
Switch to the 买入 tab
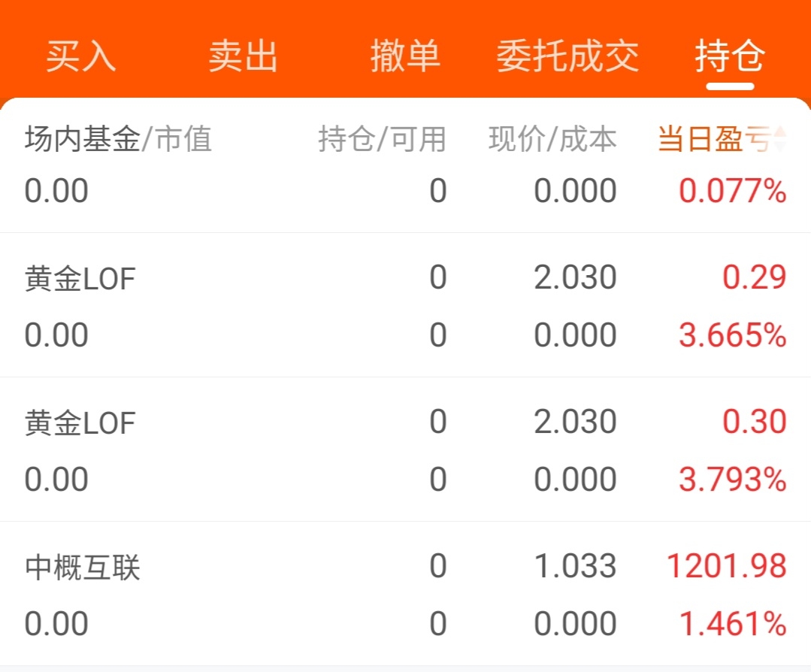tap(81, 57)
